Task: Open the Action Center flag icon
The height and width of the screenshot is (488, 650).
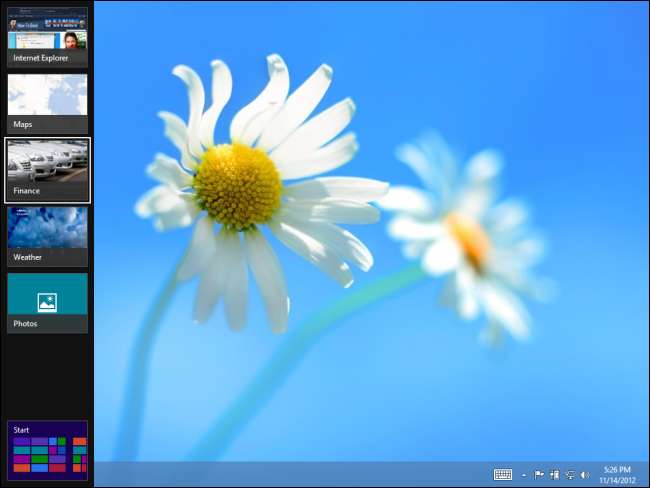Action: 538,475
